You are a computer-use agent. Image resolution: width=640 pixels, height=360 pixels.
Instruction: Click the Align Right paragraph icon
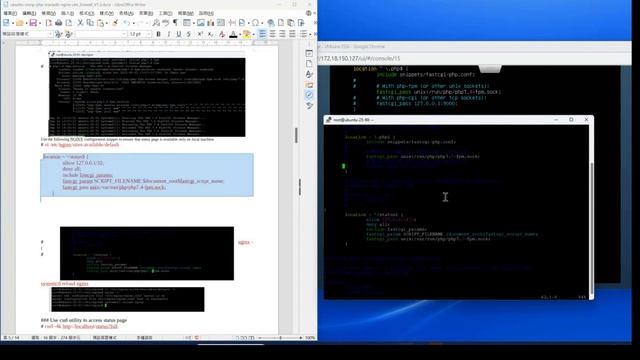click(282, 34)
